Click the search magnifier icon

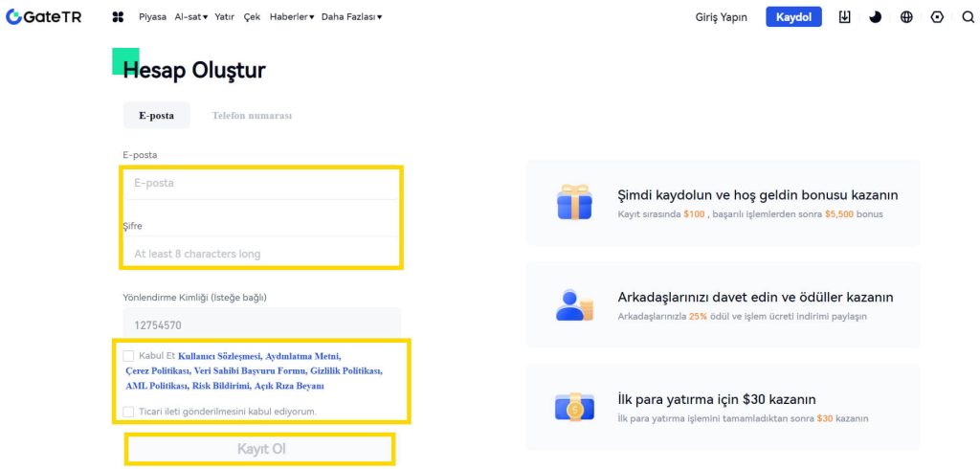(968, 17)
